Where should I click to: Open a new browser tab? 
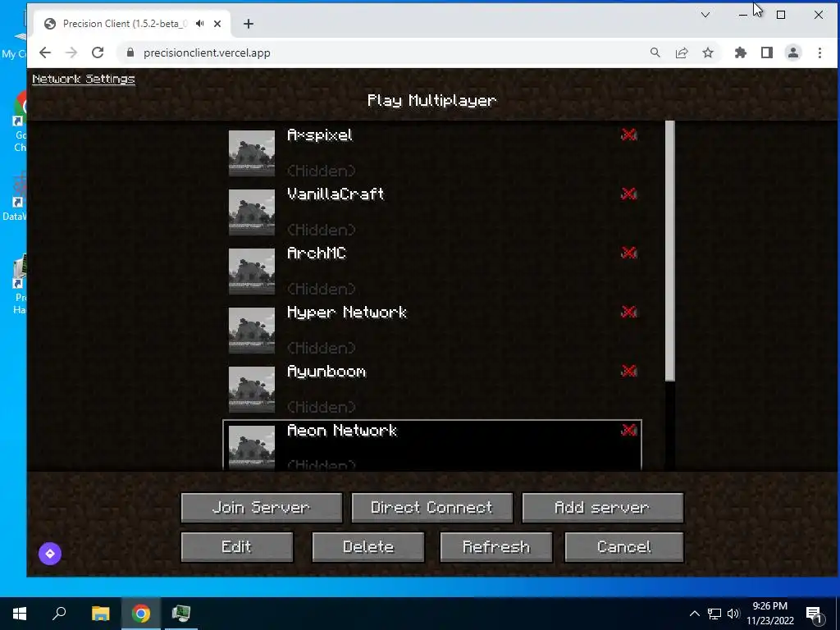coord(248,24)
